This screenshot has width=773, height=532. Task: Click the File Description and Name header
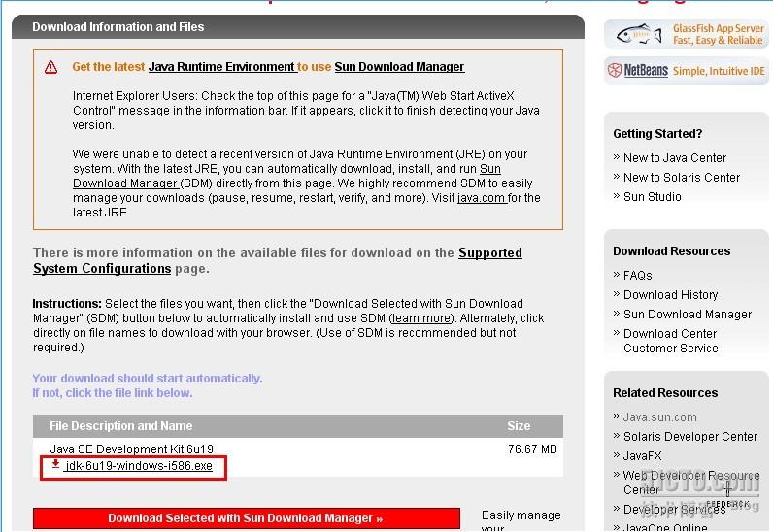pyautogui.click(x=120, y=425)
